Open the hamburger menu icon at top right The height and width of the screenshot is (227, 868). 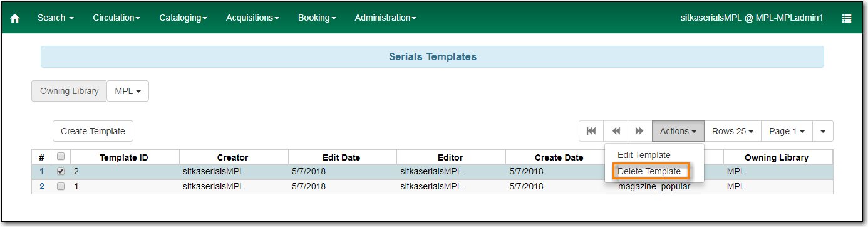tap(847, 18)
